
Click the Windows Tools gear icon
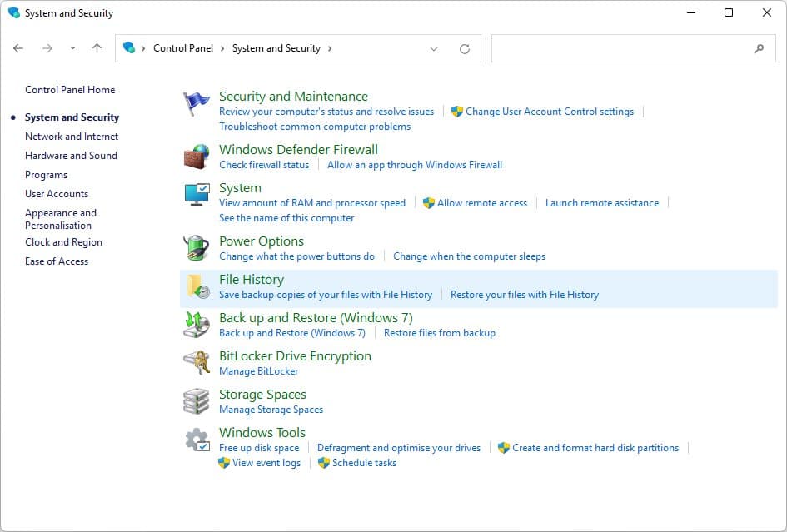coord(197,440)
